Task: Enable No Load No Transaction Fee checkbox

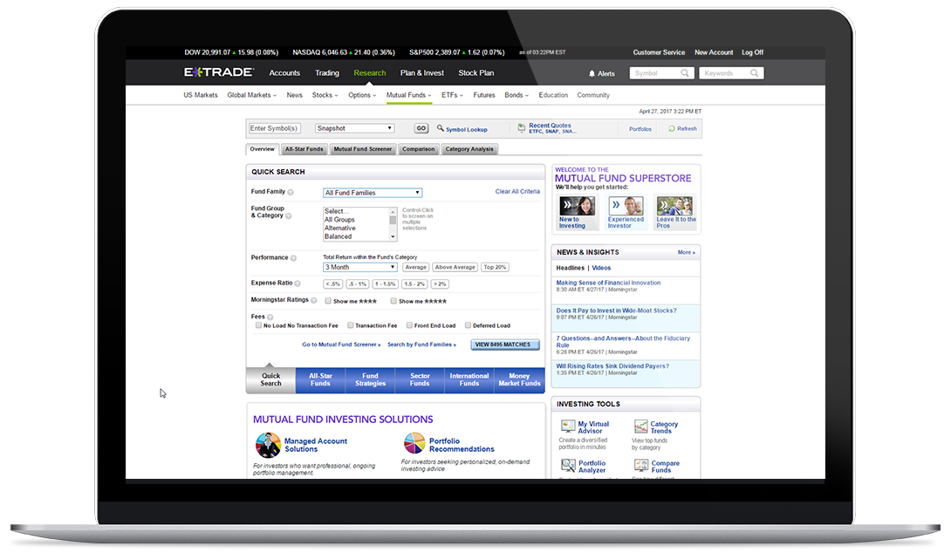Action: pyautogui.click(x=258, y=325)
